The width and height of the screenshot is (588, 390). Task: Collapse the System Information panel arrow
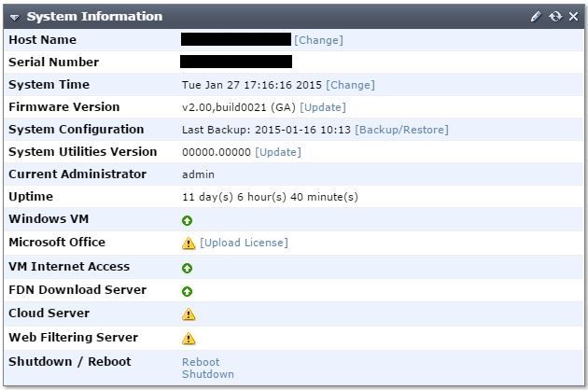15,17
